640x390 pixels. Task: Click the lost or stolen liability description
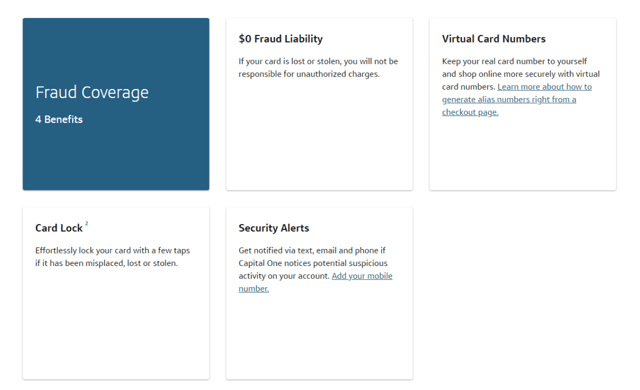point(318,68)
